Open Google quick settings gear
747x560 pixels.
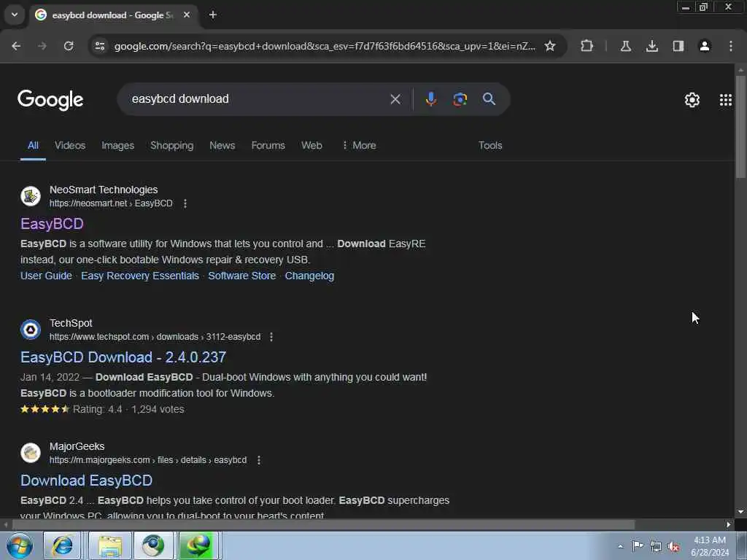pos(692,100)
